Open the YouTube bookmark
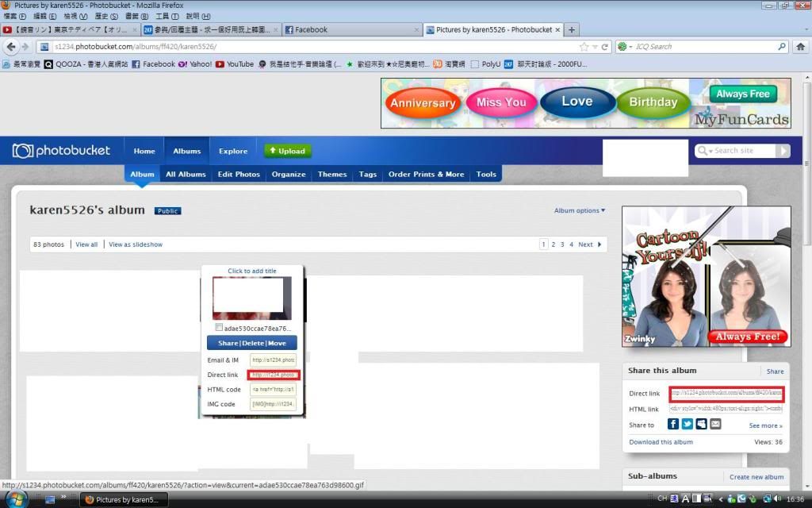 point(235,64)
